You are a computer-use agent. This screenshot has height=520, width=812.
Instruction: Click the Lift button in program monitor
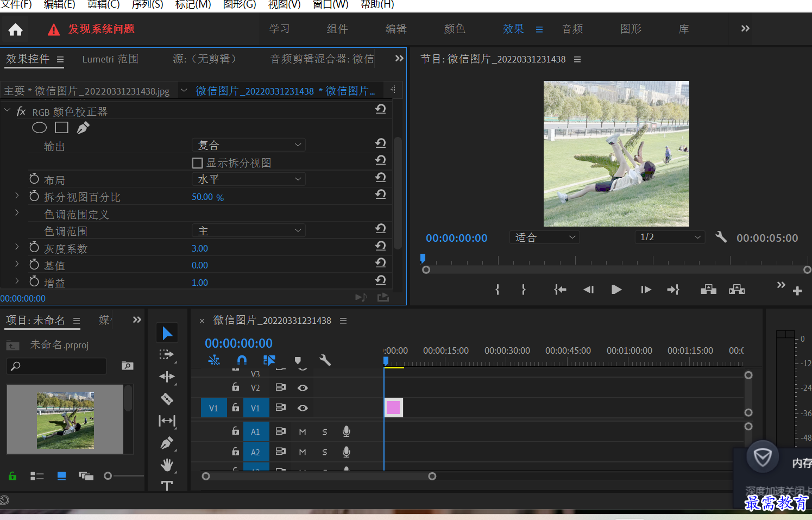click(x=708, y=290)
